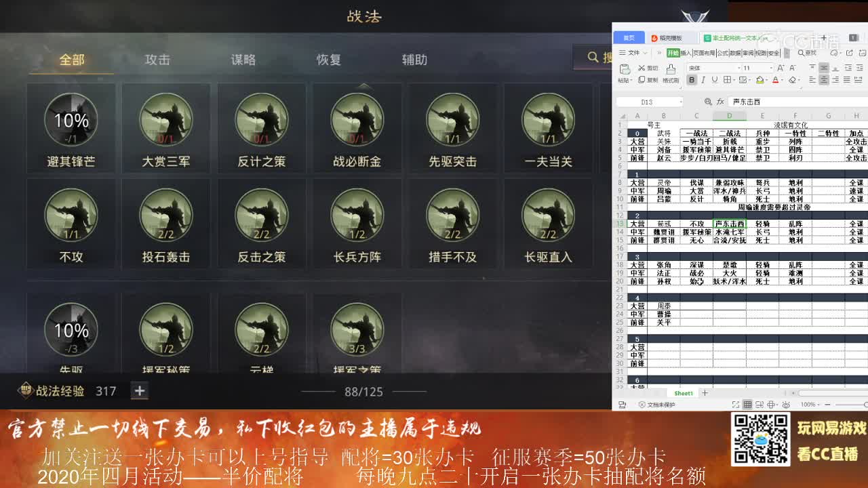Open the font color dropdown arrow
Viewport: 868px width, 488px height.
pos(783,80)
